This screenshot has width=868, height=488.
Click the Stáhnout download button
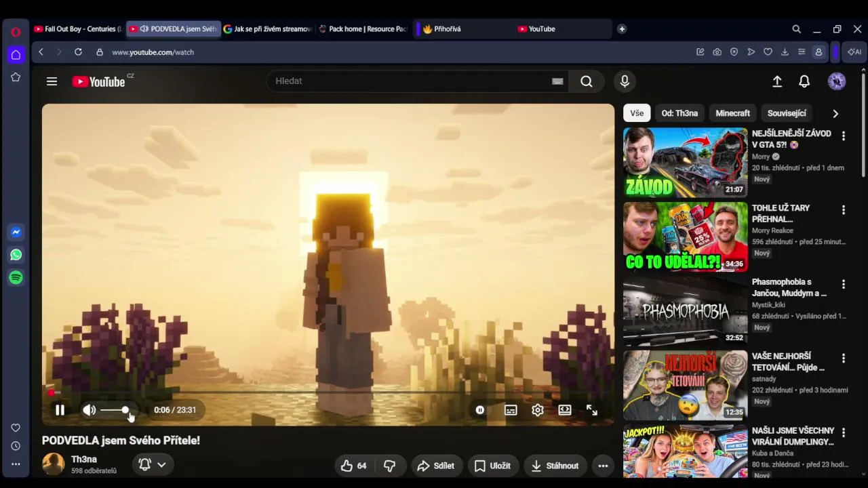(x=555, y=466)
